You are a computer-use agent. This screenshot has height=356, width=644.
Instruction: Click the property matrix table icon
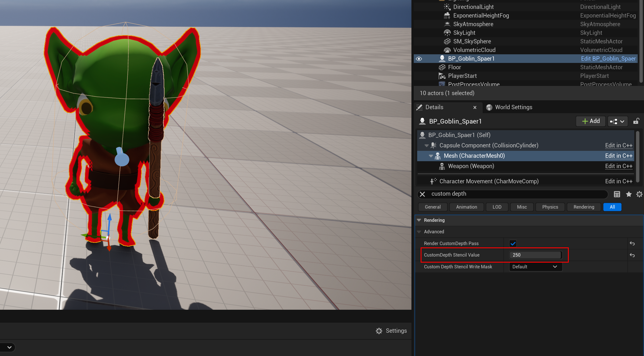click(617, 194)
